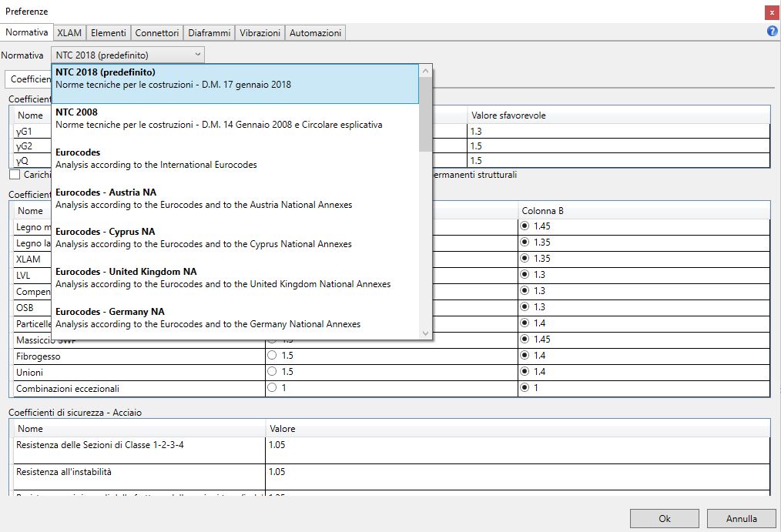Select Colonna B radio for Legno lamellare row
The width and height of the screenshot is (781, 532).
pyautogui.click(x=525, y=243)
